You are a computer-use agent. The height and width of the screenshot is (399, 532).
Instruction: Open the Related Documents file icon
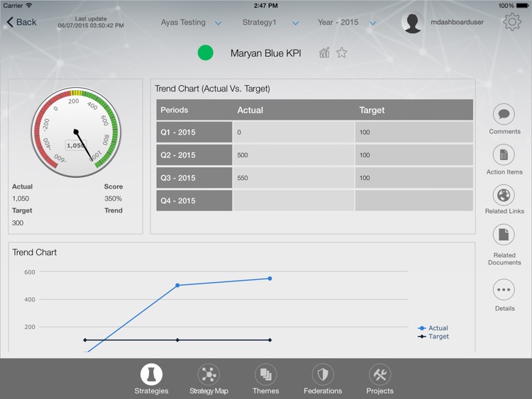(x=504, y=235)
